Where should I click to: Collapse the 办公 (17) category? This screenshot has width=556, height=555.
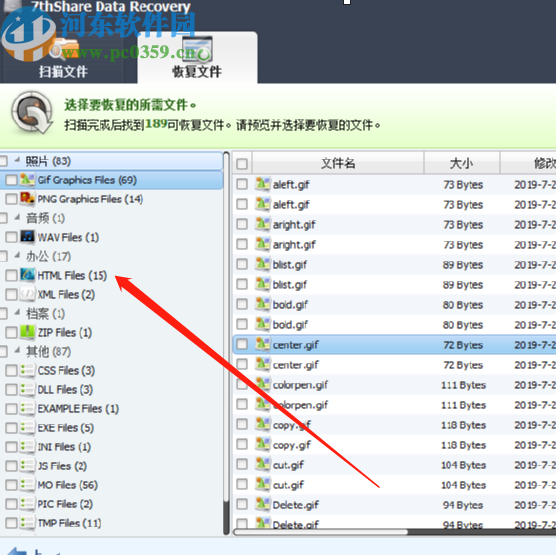(x=17, y=256)
